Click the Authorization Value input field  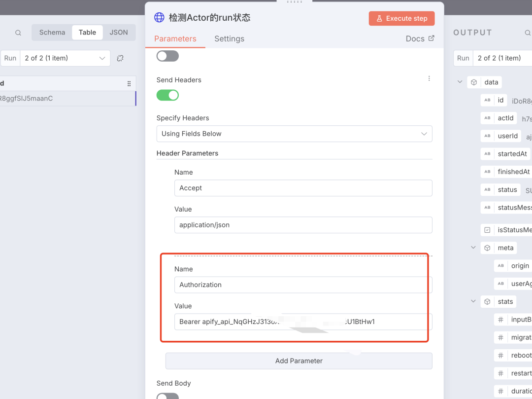(303, 322)
